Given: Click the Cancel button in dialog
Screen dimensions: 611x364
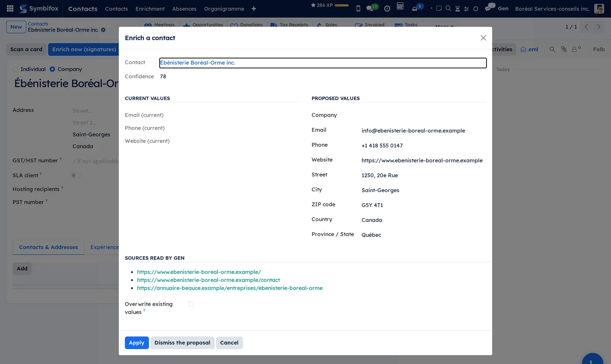Looking at the screenshot, I should pos(229,343).
